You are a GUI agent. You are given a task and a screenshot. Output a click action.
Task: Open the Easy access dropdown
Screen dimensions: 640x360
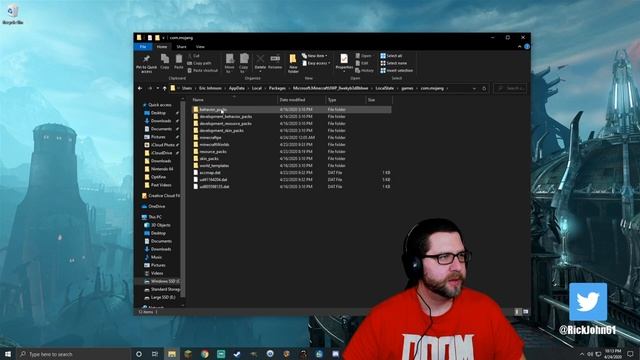[316, 63]
